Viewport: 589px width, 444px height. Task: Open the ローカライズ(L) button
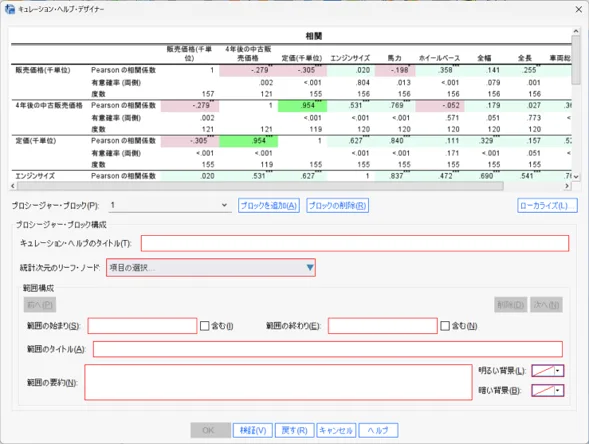click(547, 205)
